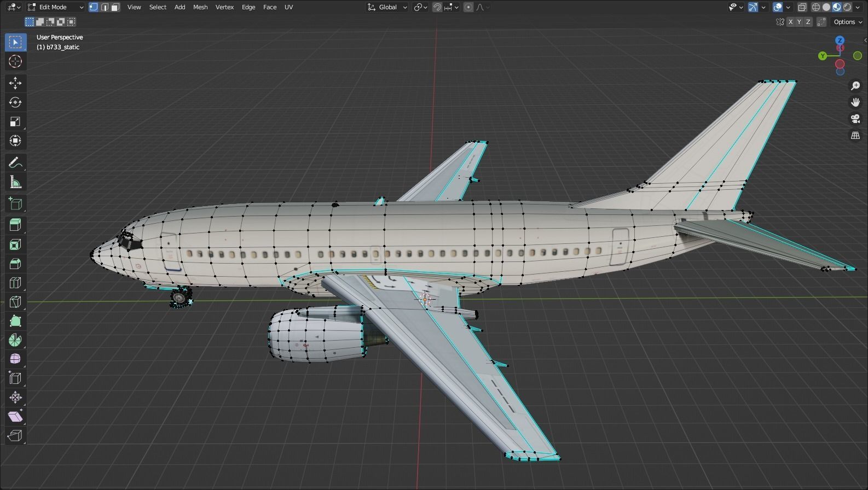Open the Select menu
The width and height of the screenshot is (868, 490).
click(158, 7)
